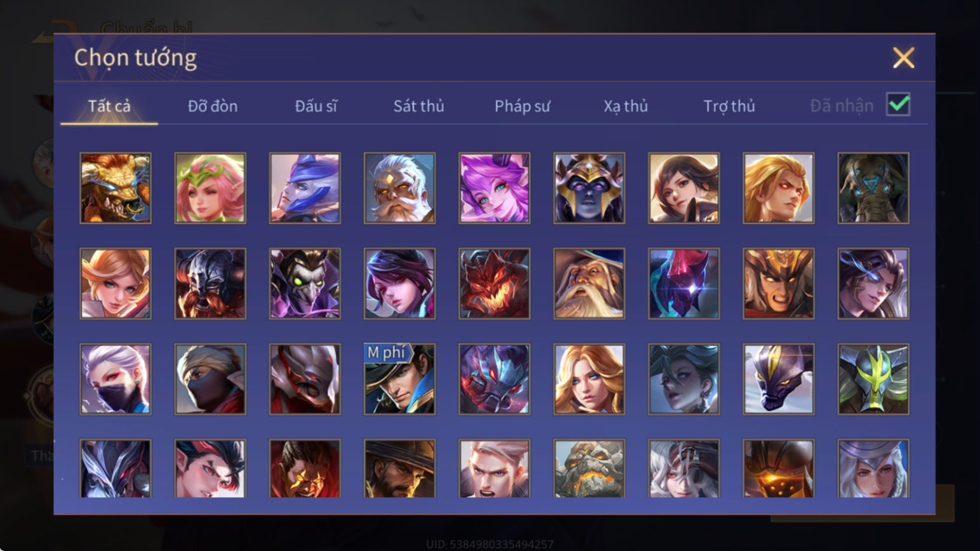Select the elephant-masked hero portrait
This screenshot has width=980, height=551.
coord(873,188)
